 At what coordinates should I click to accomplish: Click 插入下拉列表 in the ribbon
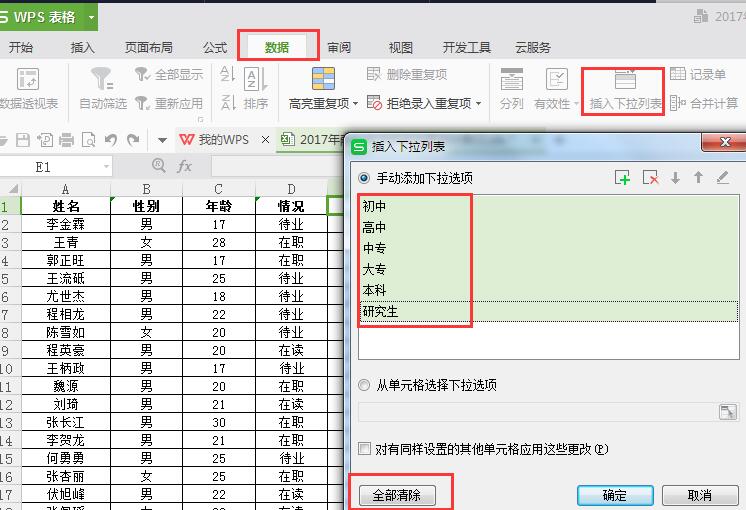(625, 90)
